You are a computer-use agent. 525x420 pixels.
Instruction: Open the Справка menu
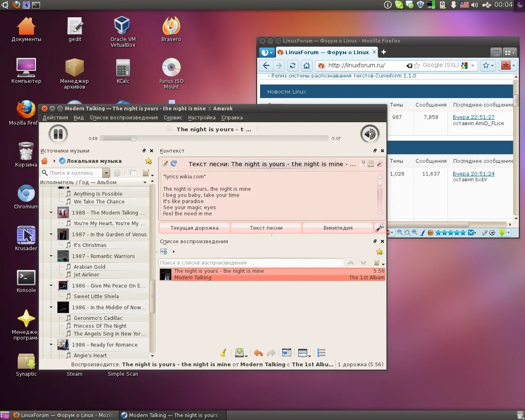coord(232,118)
